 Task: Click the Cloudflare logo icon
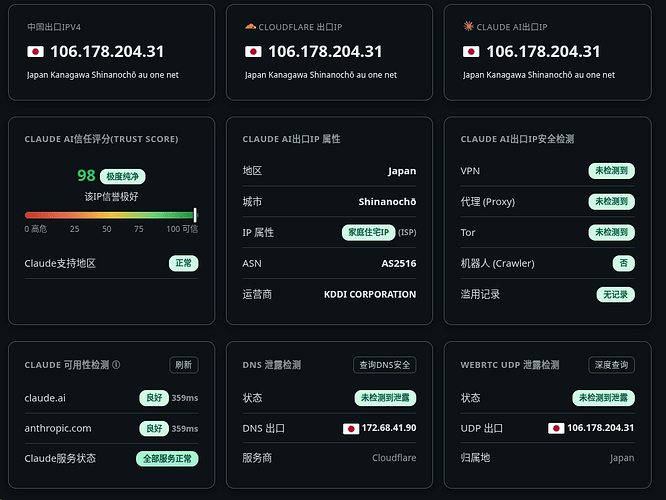[x=250, y=27]
